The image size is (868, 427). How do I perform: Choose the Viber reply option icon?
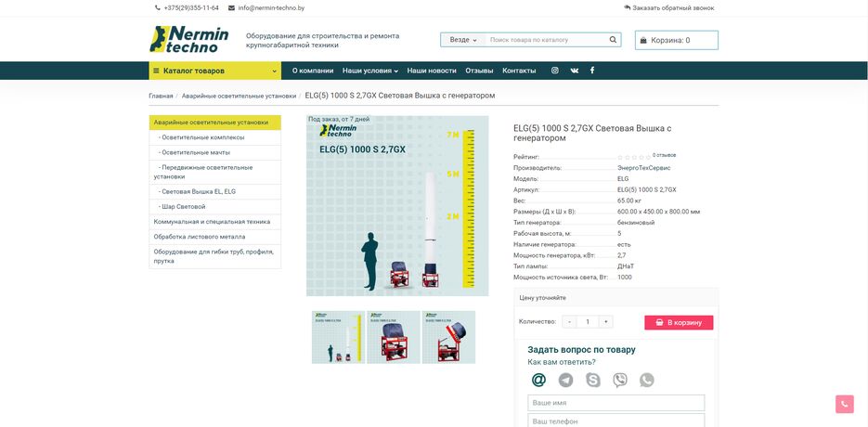[619, 380]
